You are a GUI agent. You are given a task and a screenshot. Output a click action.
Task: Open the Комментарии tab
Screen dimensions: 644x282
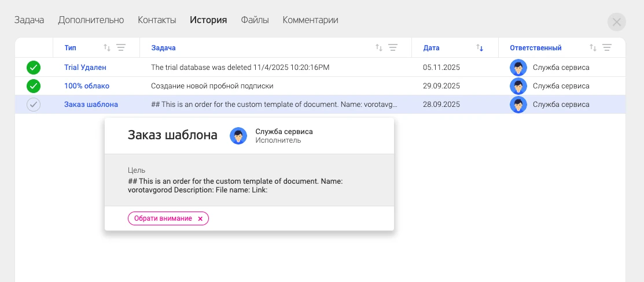[311, 20]
